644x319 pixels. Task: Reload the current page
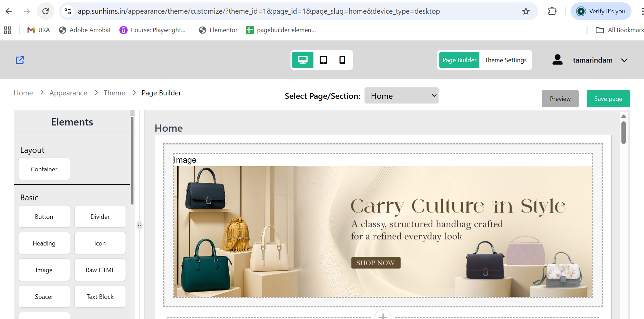(x=46, y=11)
